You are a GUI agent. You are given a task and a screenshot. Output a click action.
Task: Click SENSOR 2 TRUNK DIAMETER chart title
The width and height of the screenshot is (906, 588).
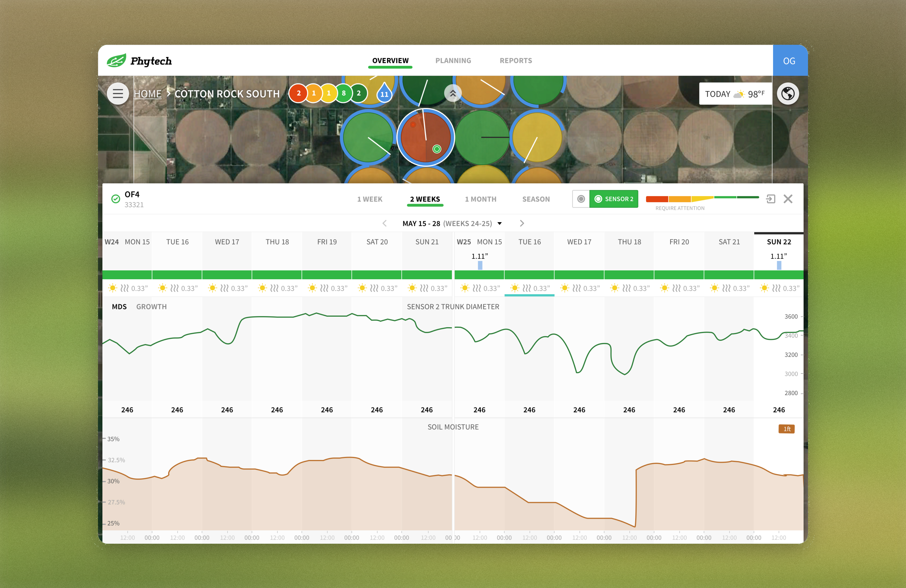pos(453,307)
